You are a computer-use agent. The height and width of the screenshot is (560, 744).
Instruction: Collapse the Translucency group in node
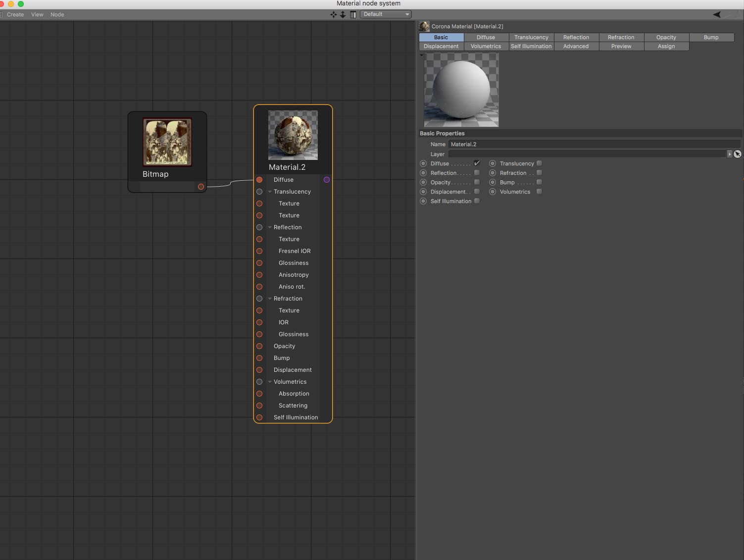270,192
